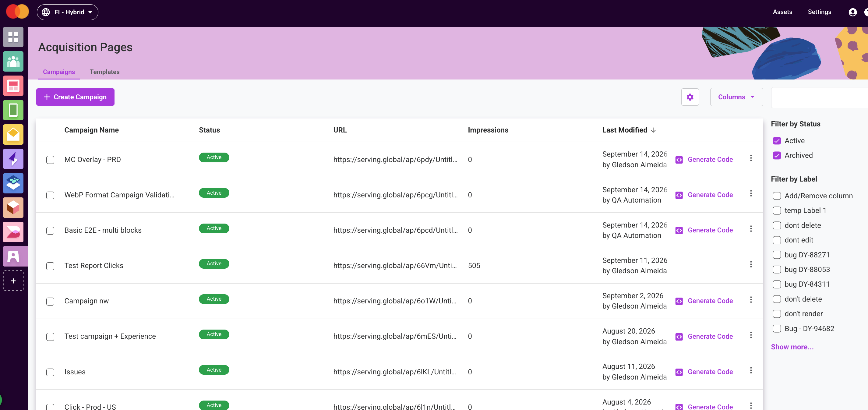Viewport: 868px width, 410px height.
Task: Open the red layout icon in sidebar
Action: 13,86
